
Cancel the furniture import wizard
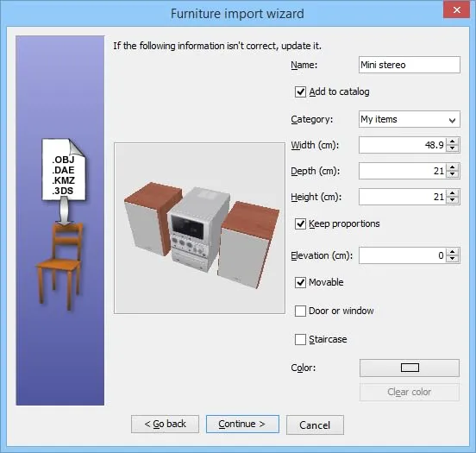315,425
